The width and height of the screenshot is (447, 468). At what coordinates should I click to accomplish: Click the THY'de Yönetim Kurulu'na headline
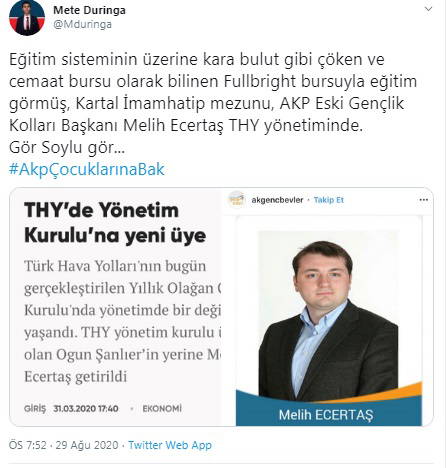pyautogui.click(x=115, y=223)
